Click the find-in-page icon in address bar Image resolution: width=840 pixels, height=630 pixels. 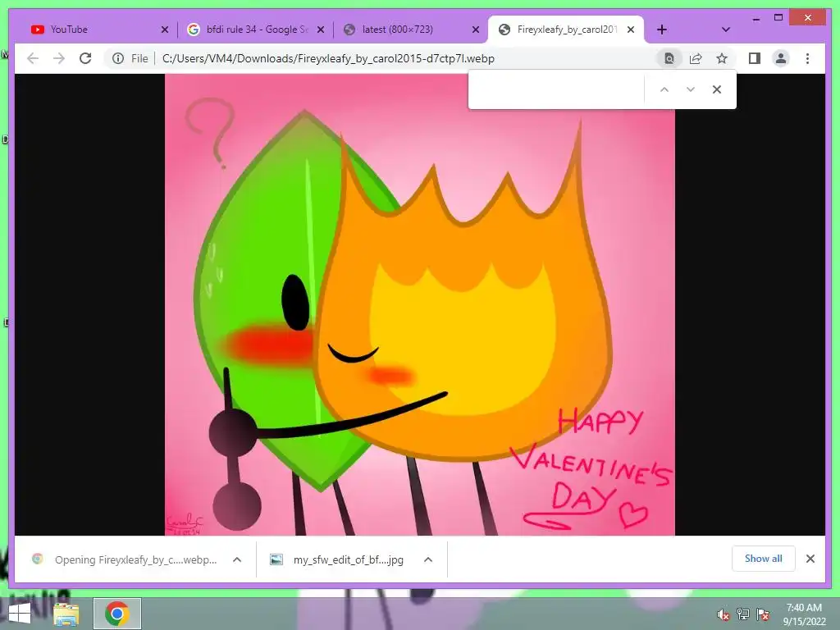pyautogui.click(x=669, y=58)
